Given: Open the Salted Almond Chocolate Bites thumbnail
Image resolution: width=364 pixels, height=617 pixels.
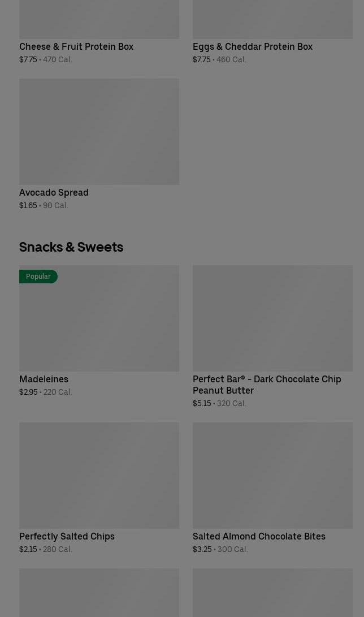Looking at the screenshot, I should click(272, 475).
